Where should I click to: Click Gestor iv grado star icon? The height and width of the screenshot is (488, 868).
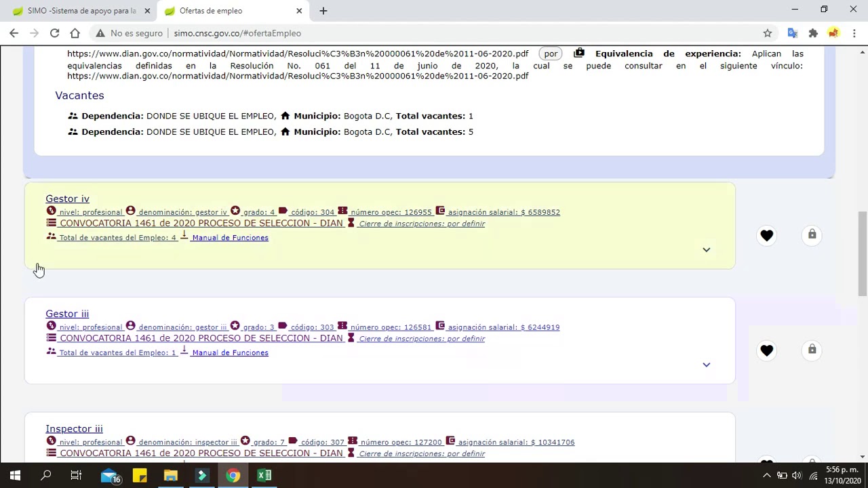click(235, 211)
